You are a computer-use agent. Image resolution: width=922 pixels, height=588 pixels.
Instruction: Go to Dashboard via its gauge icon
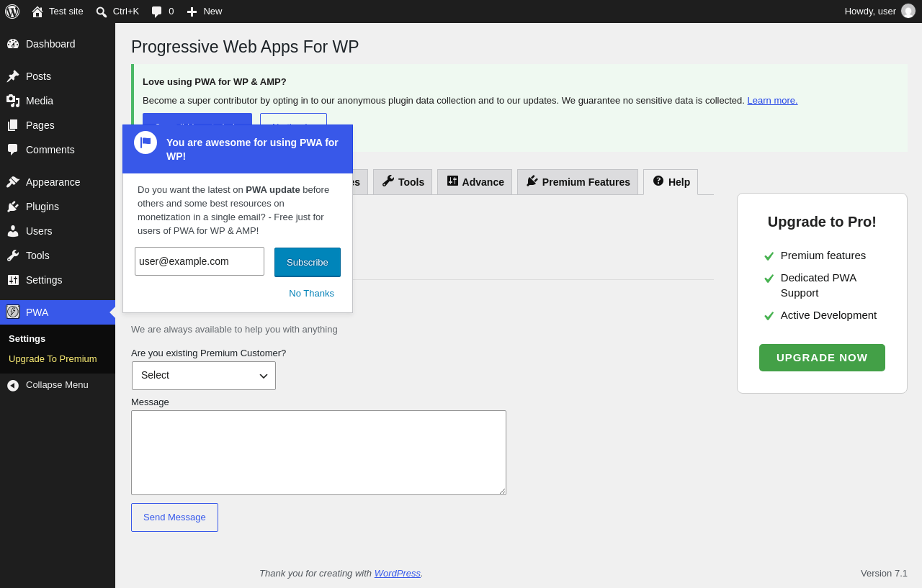(13, 44)
